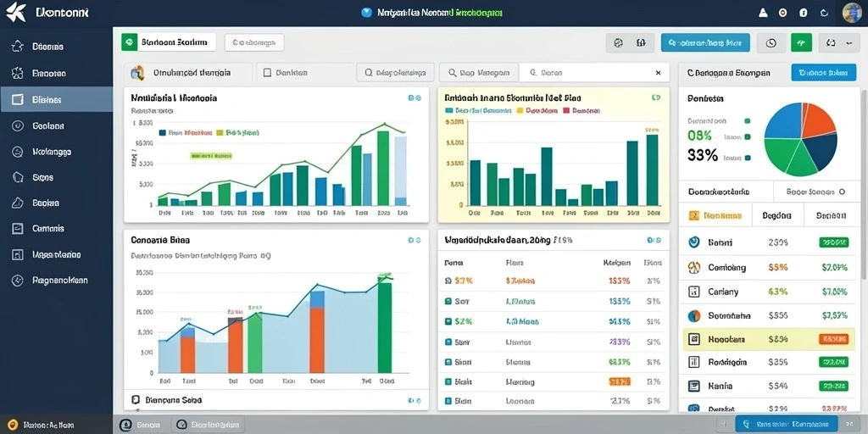
Task: Click the last sidebar item's circular icon
Action: pos(18,281)
